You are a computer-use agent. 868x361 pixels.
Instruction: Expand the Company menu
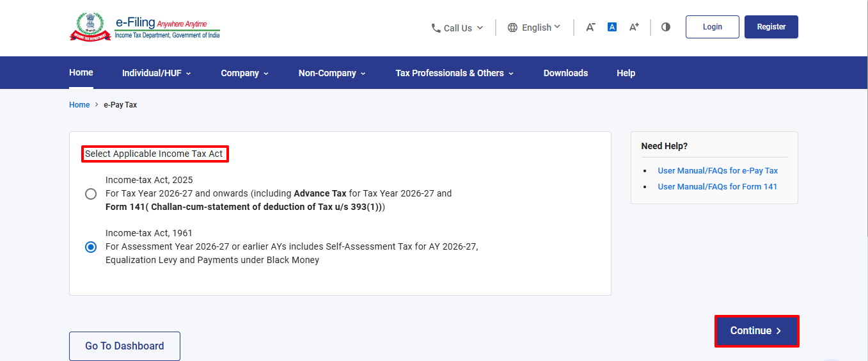pos(245,73)
